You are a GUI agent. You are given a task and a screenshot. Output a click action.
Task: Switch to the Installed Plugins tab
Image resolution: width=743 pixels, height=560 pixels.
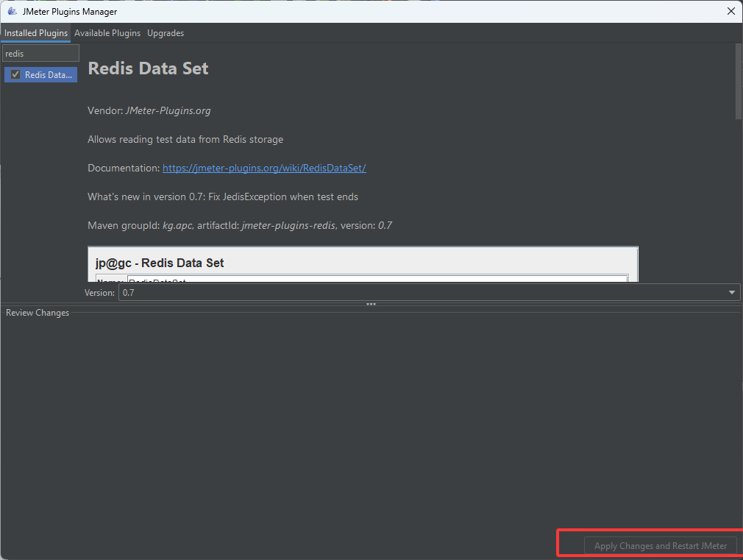tap(35, 33)
